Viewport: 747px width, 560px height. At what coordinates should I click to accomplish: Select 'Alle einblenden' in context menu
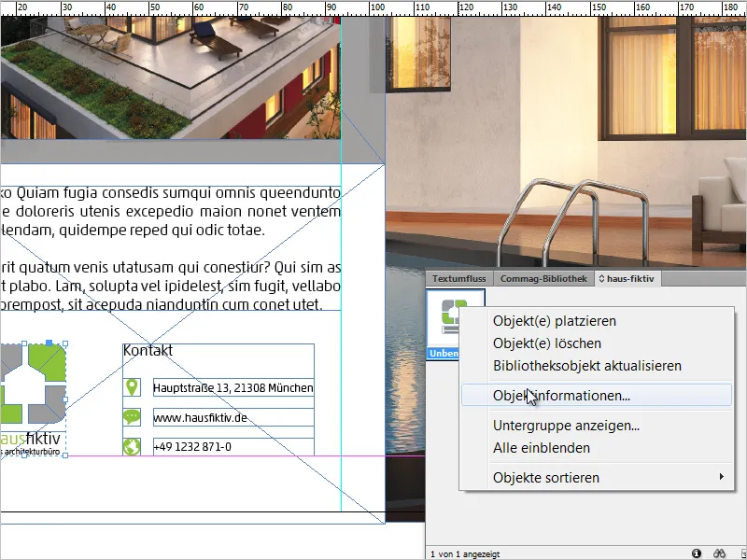pos(542,448)
